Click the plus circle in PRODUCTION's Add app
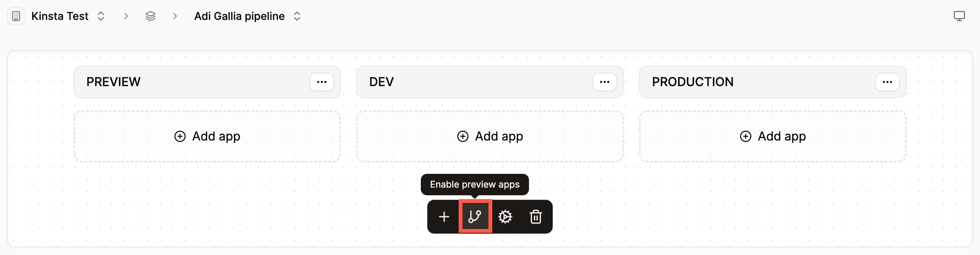The image size is (980, 255). (745, 136)
